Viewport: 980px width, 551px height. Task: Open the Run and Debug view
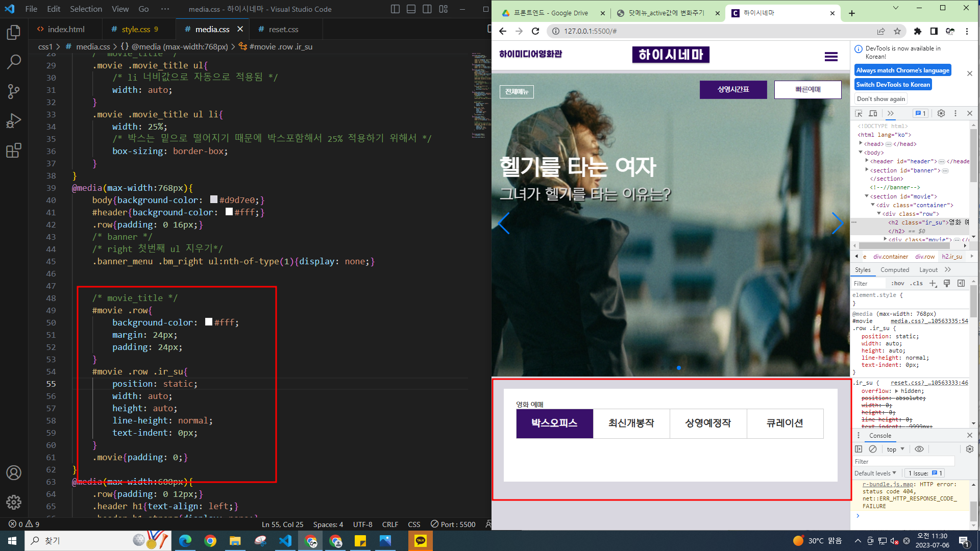[x=14, y=121]
